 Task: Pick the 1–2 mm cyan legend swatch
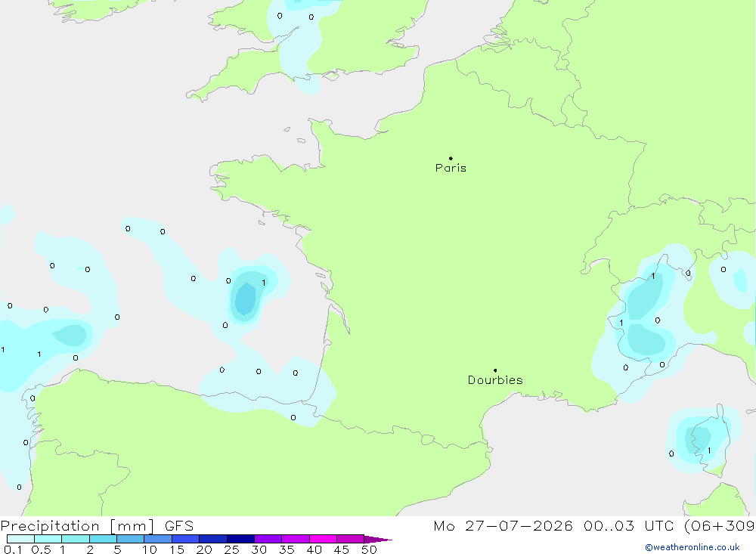76,539
